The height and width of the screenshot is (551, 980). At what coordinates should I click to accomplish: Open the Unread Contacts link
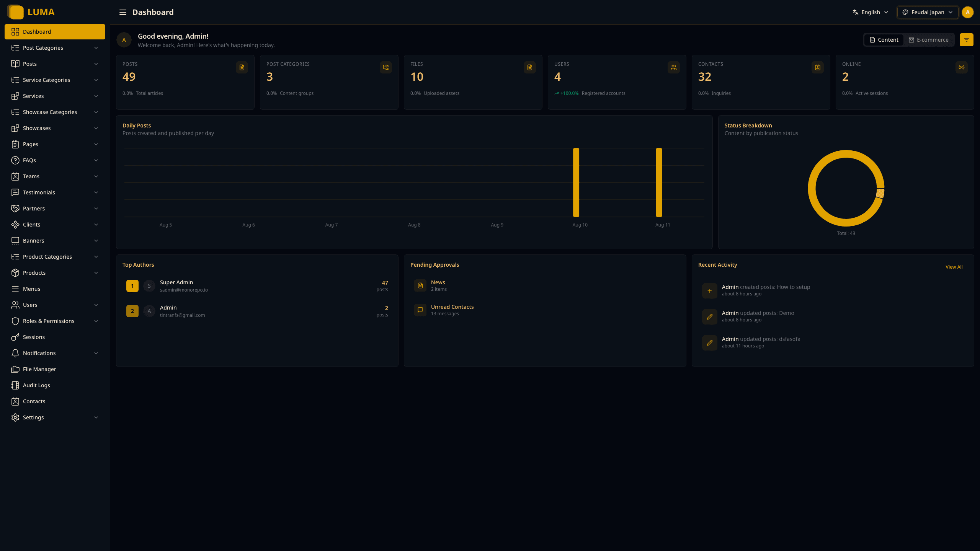[452, 307]
